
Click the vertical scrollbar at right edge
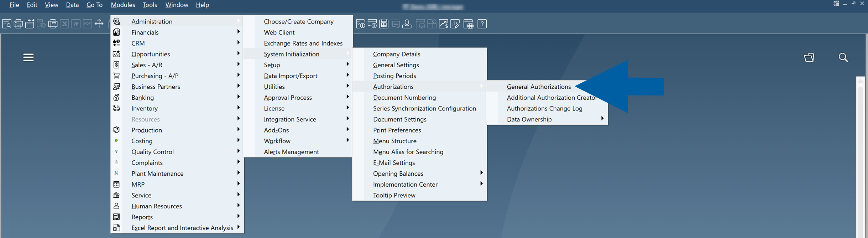pyautogui.click(x=861, y=157)
